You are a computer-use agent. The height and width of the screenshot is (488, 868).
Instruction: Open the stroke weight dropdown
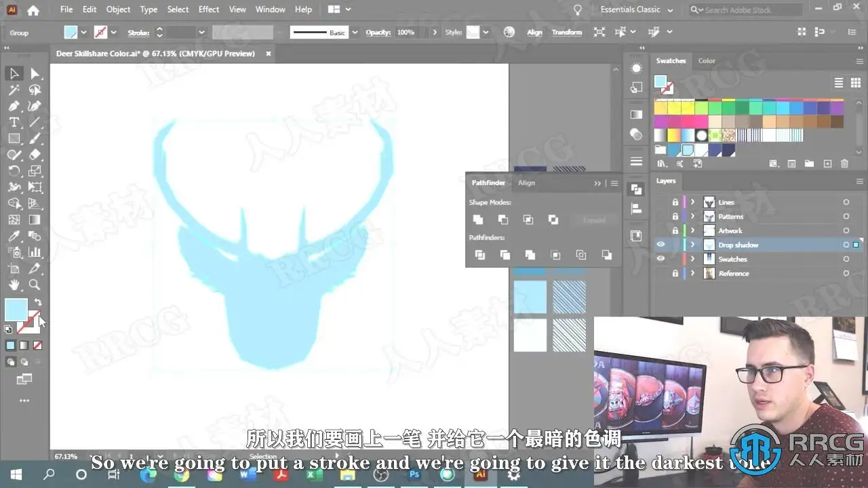point(201,33)
